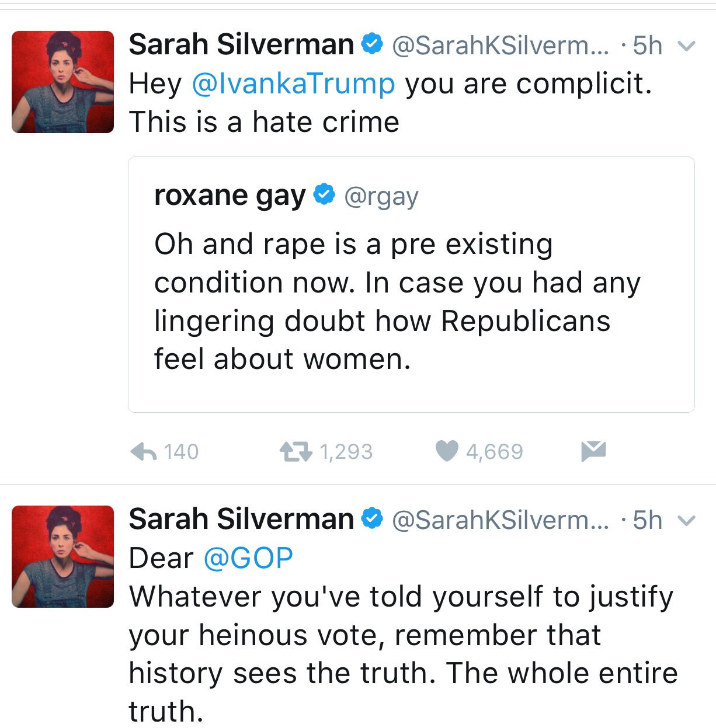Image resolution: width=716 pixels, height=728 pixels.
Task: Expand options chevron on Dear @GOP tweet
Action: click(x=688, y=520)
